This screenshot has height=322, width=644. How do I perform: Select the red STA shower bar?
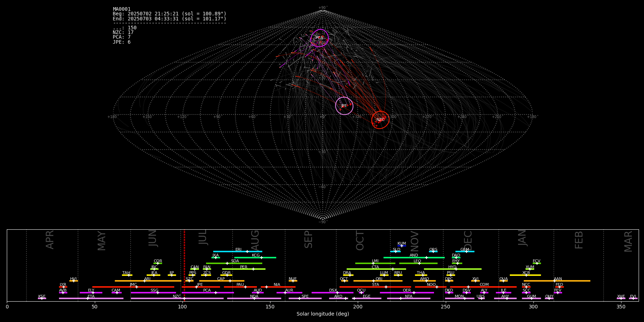pyautogui.click(x=375, y=287)
